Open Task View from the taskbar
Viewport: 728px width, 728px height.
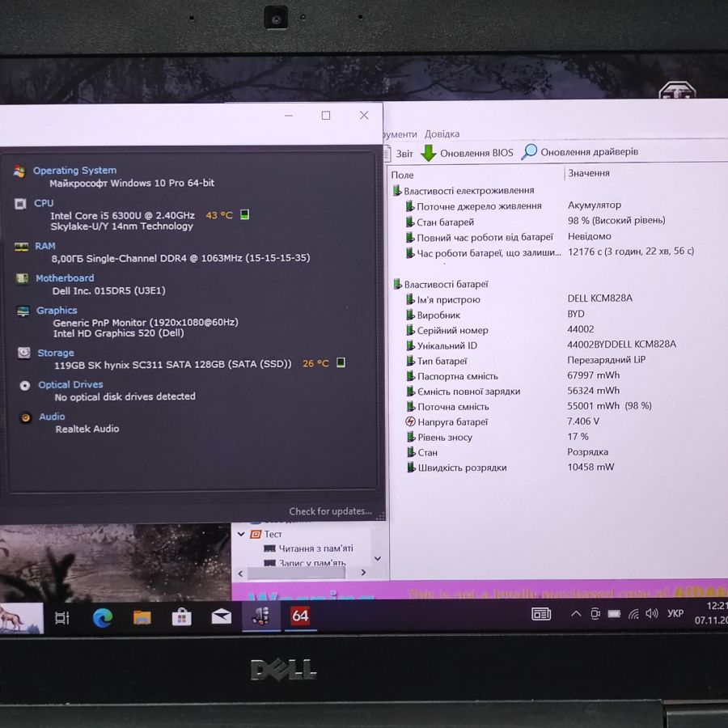tap(62, 617)
